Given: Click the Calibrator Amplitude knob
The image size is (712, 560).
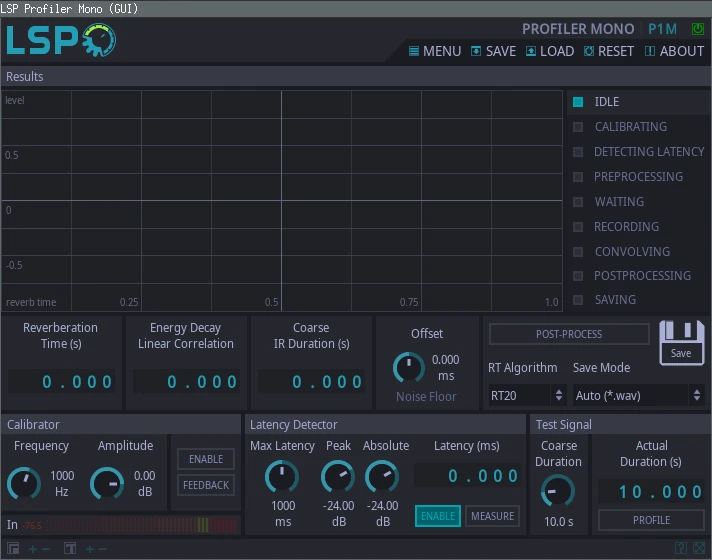Looking at the screenshot, I should (x=107, y=483).
